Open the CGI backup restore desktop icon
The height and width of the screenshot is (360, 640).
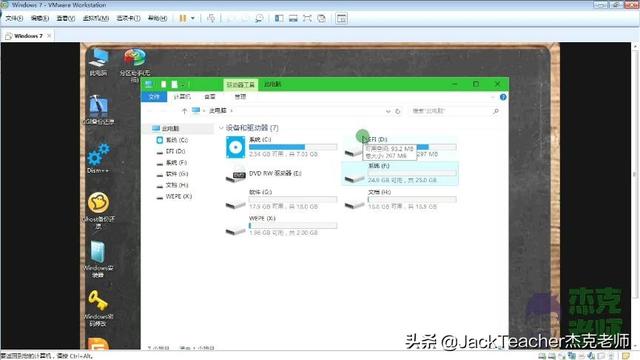coord(98,109)
